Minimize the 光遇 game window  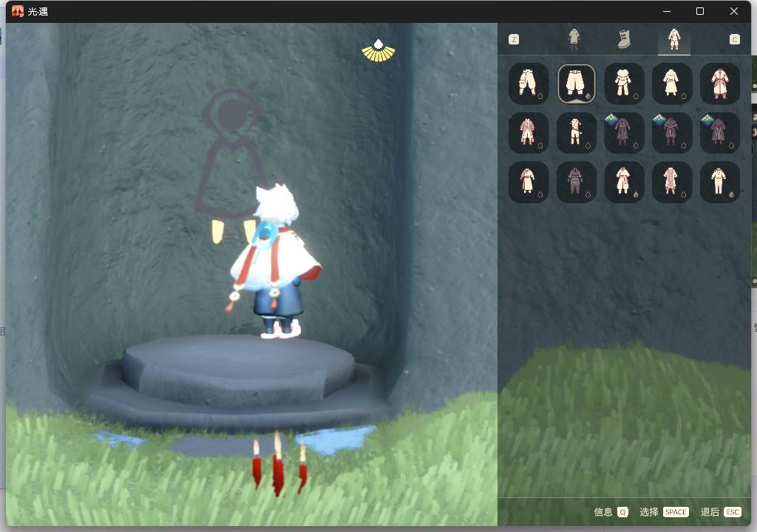coord(667,11)
